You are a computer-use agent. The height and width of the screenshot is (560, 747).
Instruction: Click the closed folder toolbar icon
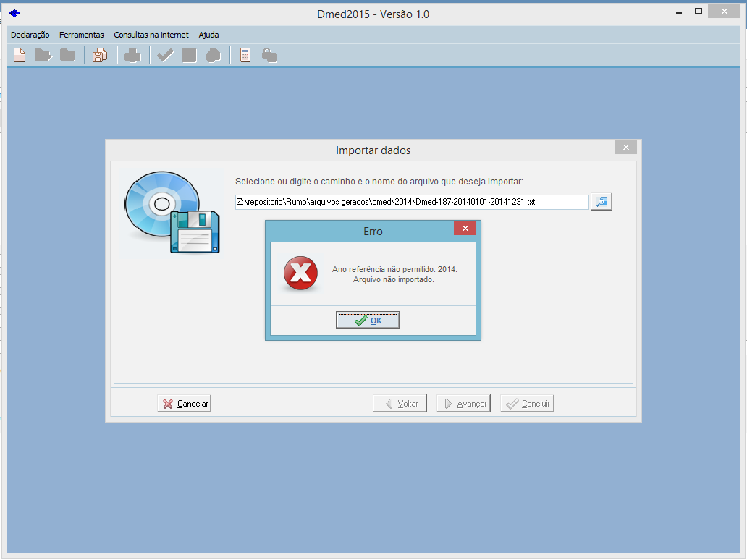67,55
